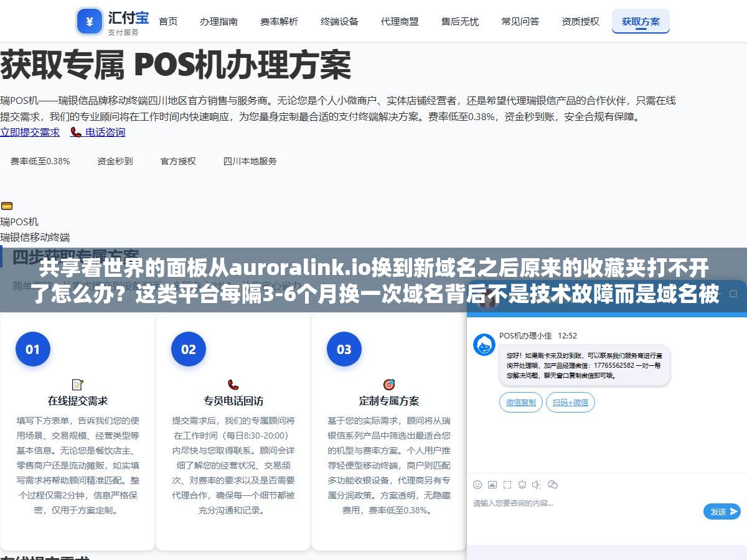
Task: Click the 获取专属 POS机办理方案 heading
Action: (176, 65)
